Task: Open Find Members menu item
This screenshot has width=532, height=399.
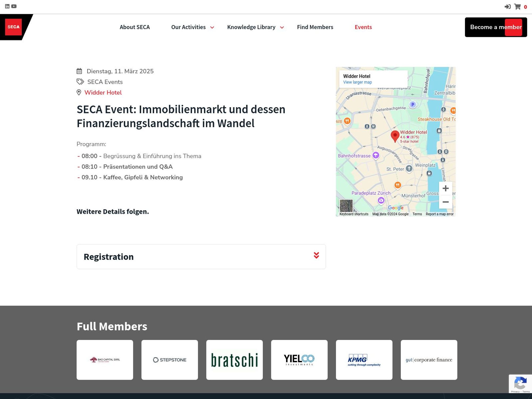Action: [x=315, y=27]
